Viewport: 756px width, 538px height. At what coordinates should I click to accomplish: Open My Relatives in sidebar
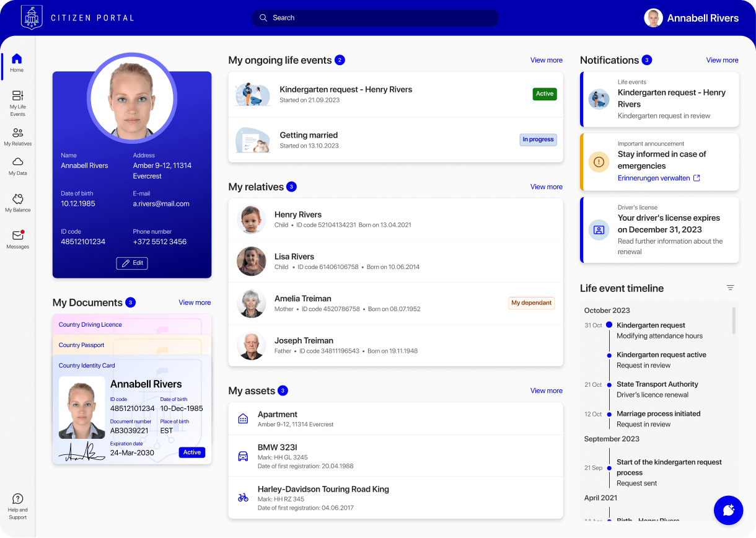pyautogui.click(x=17, y=137)
